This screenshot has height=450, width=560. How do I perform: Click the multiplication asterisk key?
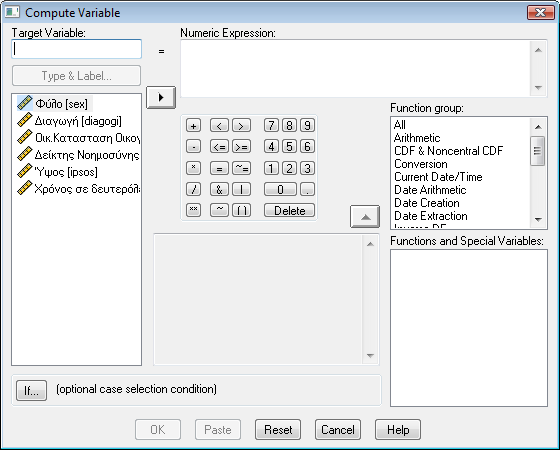(193, 168)
